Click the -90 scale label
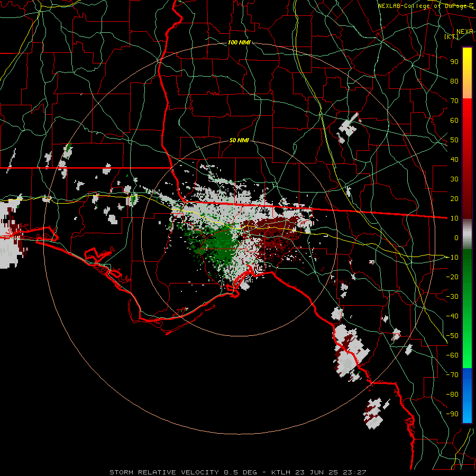Image resolution: width=476 pixels, height=476 pixels. pos(452,414)
